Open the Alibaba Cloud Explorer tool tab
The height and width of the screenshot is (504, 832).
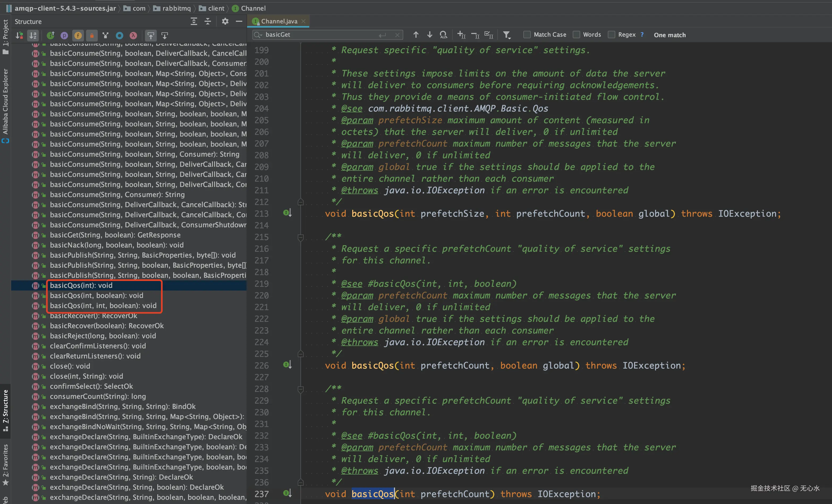click(x=5, y=101)
